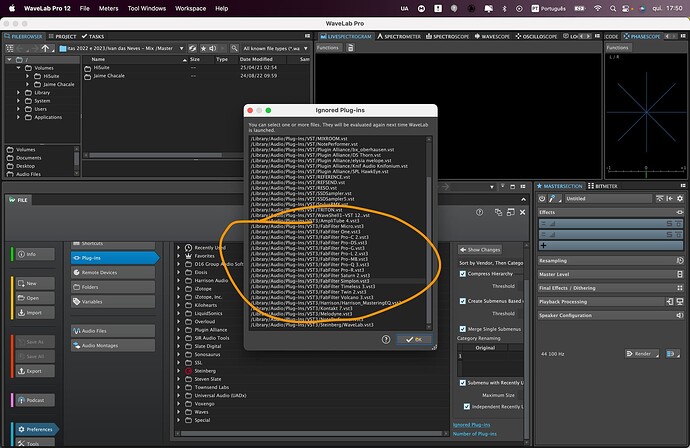Expand the Steinberg plug-in vendor folder
Screen dimensions: 690x448
pos(179,371)
